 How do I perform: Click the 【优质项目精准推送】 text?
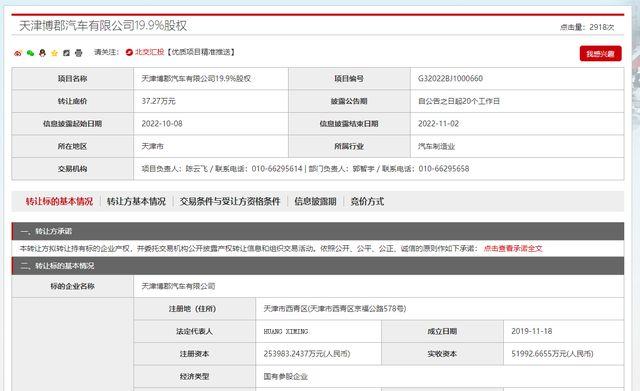click(201, 52)
